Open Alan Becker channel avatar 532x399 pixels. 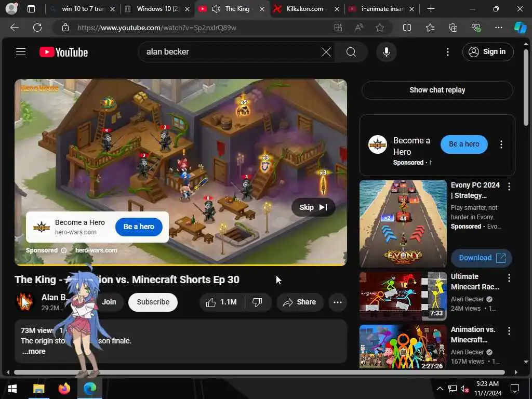click(x=25, y=302)
